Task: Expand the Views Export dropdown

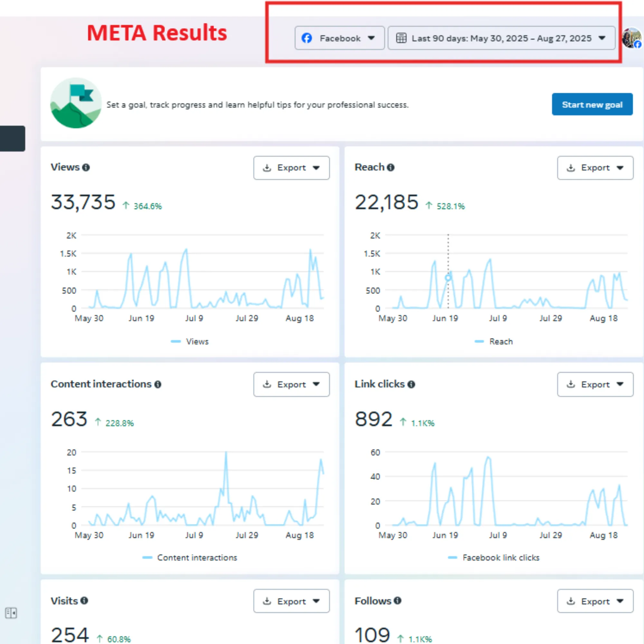Action: (291, 168)
